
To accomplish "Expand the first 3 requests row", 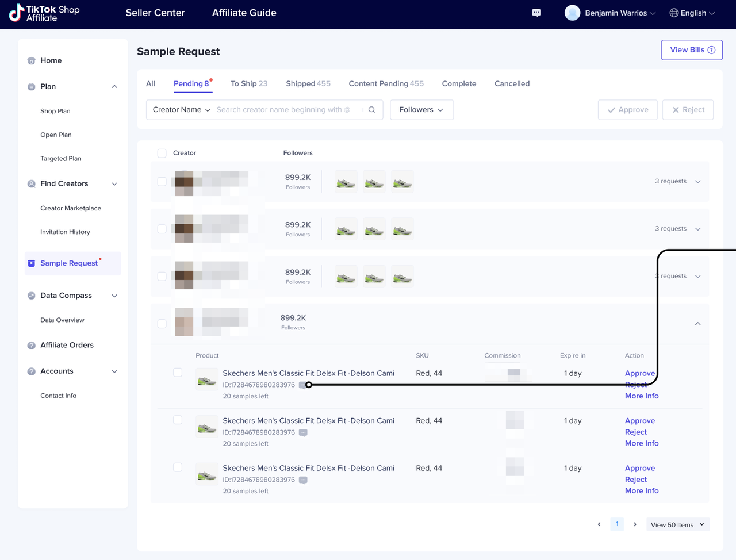I will click(x=697, y=182).
